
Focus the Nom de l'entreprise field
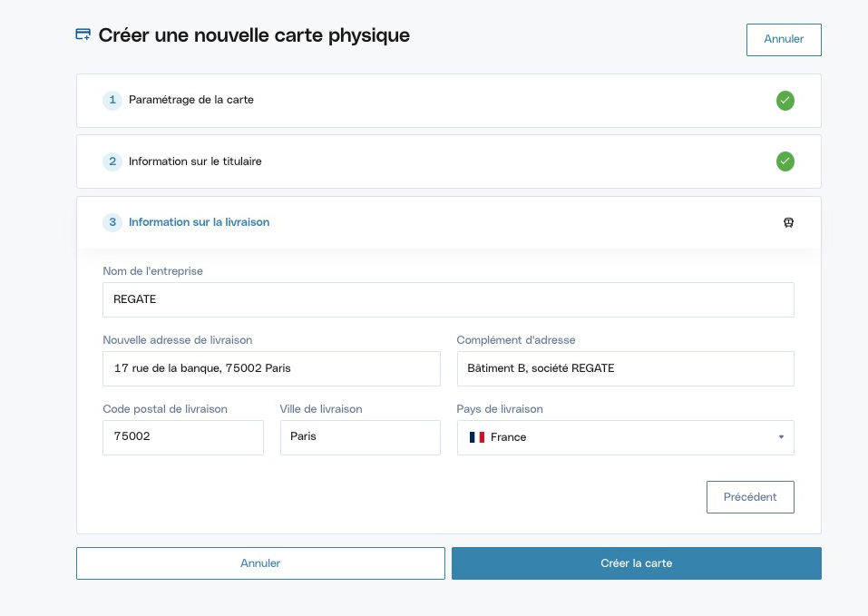tap(448, 300)
